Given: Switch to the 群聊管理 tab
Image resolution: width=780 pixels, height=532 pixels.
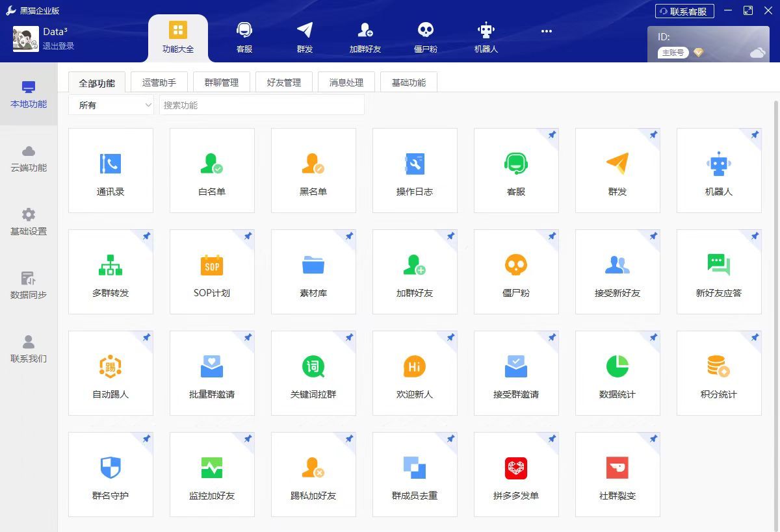Looking at the screenshot, I should click(x=221, y=82).
